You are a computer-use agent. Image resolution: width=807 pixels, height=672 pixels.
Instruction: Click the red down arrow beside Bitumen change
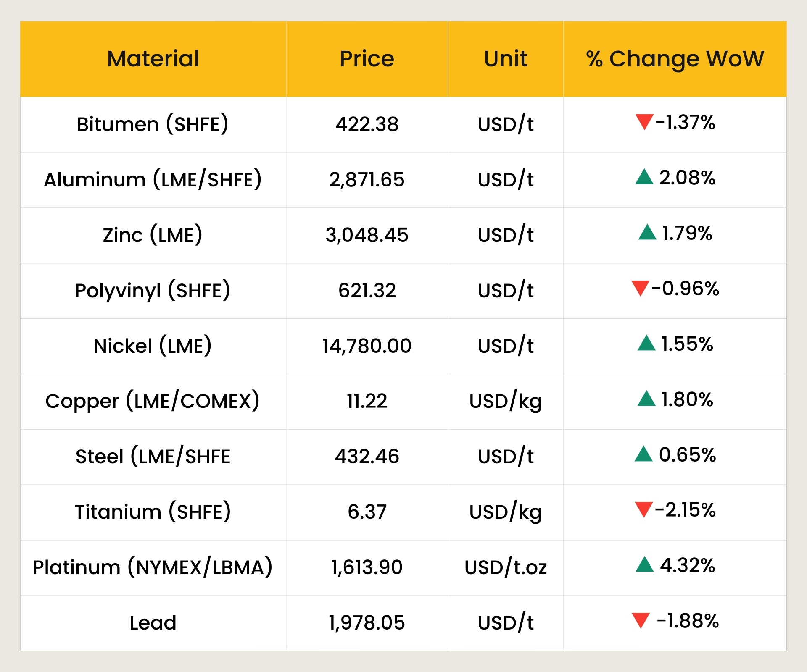[644, 122]
